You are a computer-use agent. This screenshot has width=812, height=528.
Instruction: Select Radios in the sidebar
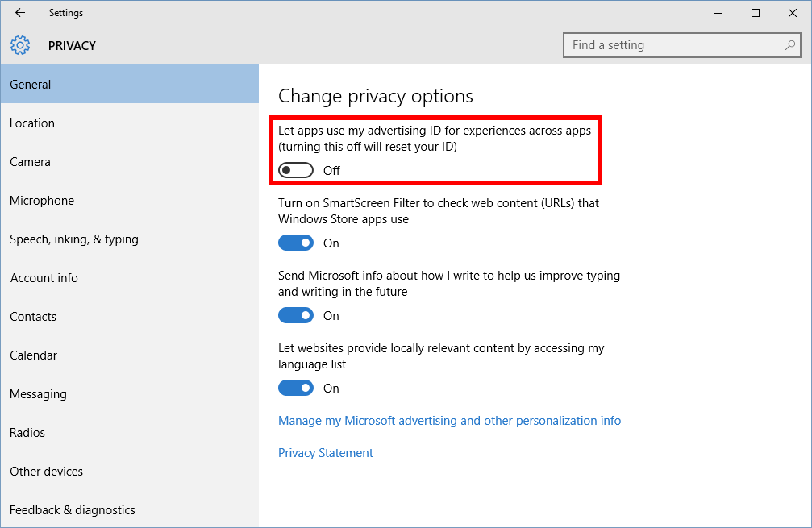27,433
